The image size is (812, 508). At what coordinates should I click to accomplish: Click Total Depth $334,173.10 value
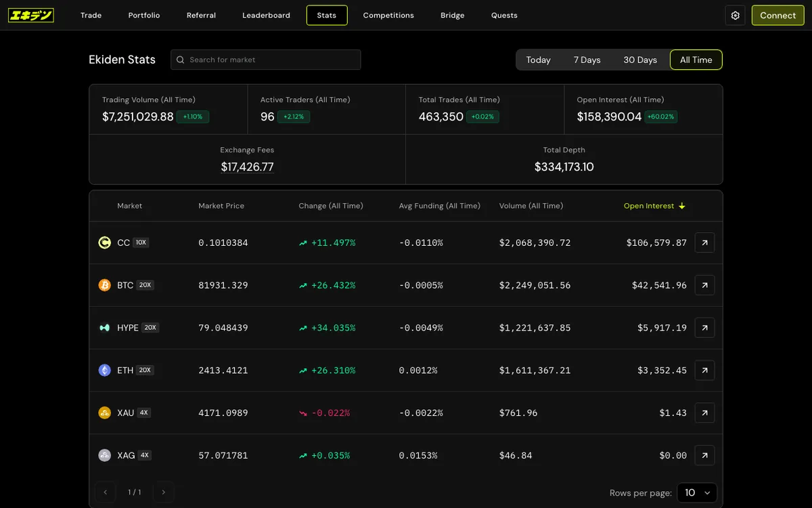click(x=564, y=167)
